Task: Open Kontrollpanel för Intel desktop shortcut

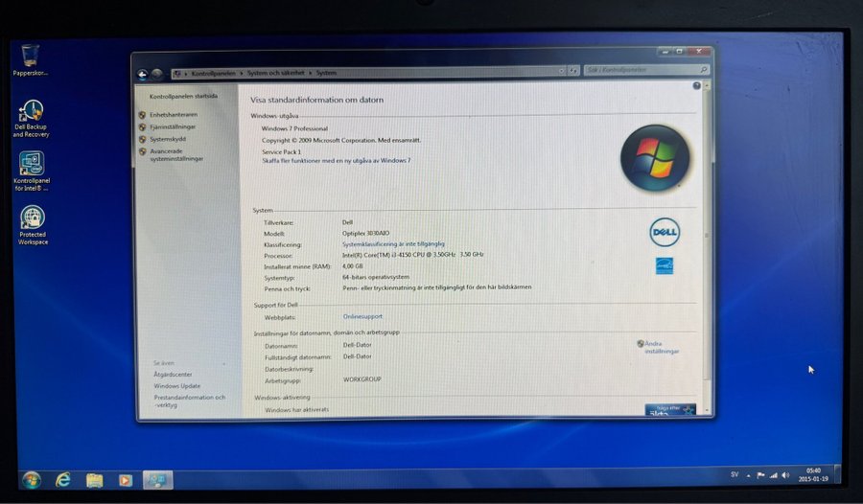Action: click(x=32, y=172)
